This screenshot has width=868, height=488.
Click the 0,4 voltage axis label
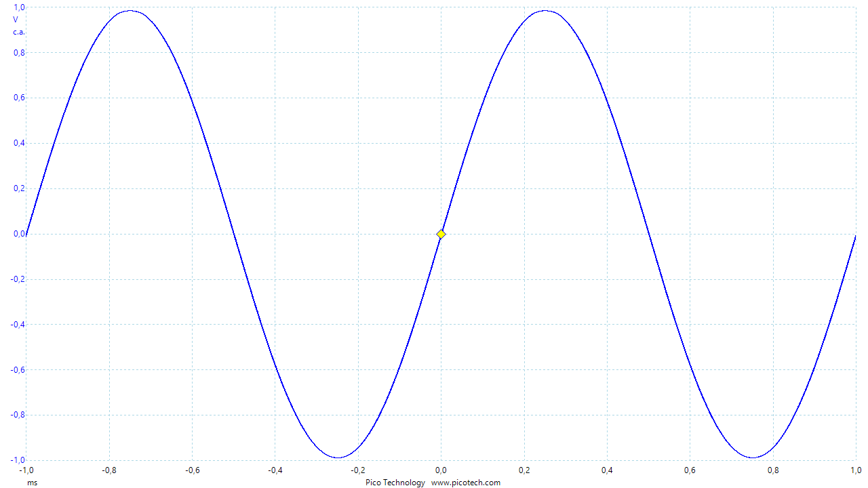tap(20, 143)
